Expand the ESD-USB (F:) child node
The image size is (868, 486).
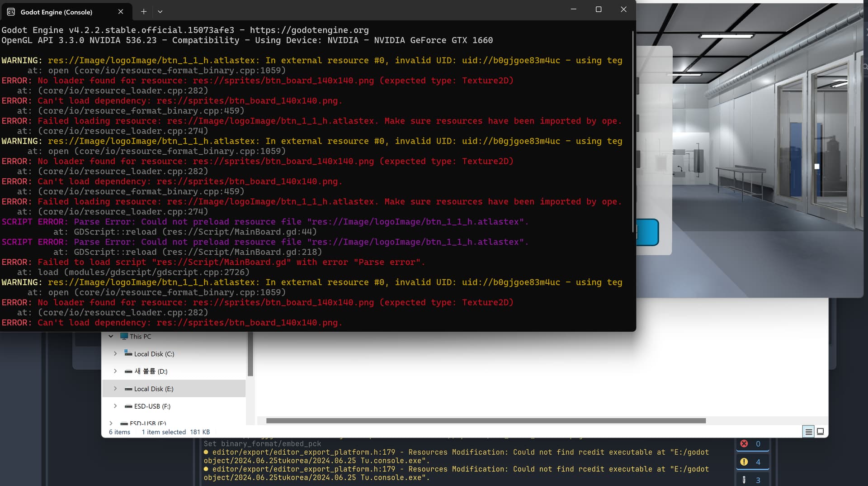(115, 406)
